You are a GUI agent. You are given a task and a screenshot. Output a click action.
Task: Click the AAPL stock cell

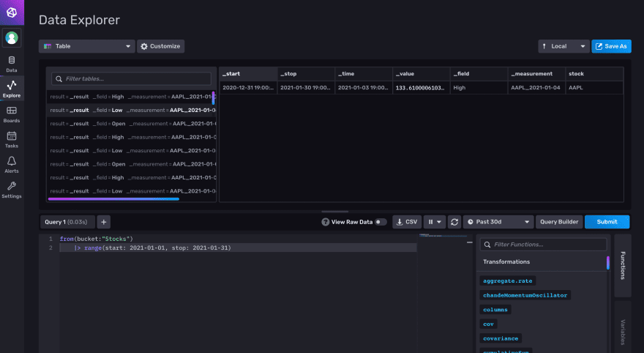(594, 88)
